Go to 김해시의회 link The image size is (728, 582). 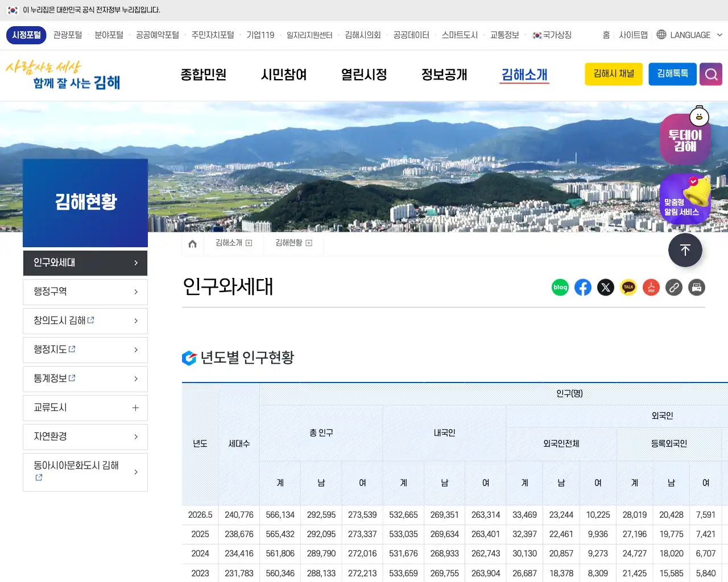pyautogui.click(x=363, y=35)
